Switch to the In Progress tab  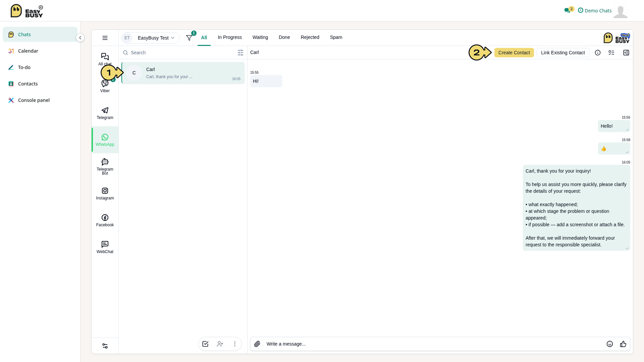click(230, 37)
